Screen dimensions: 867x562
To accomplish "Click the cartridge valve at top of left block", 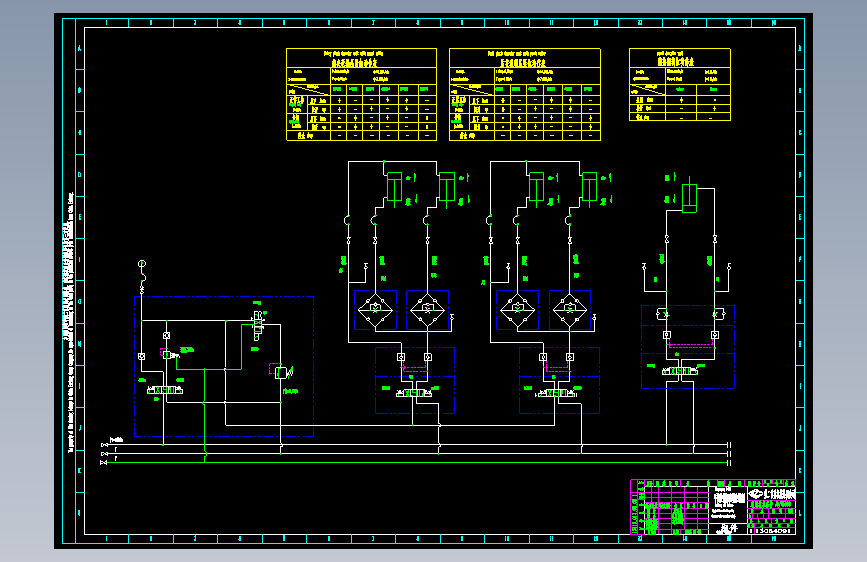I will tap(258, 325).
